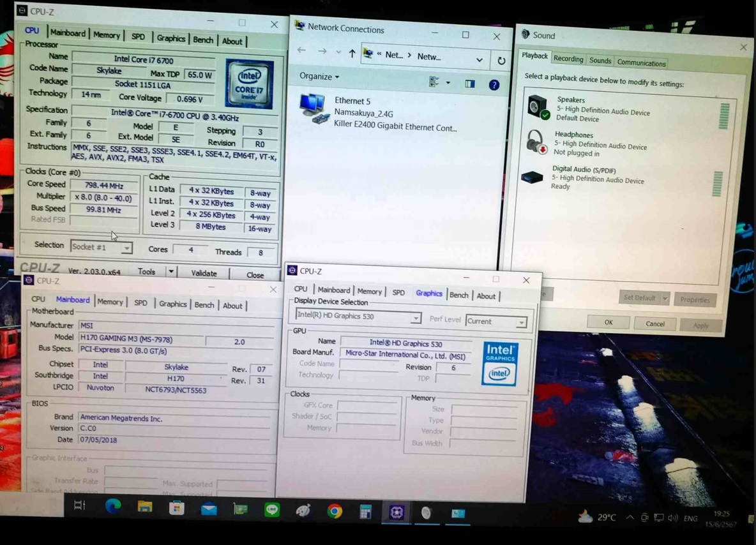Screen dimensions: 756x545
Task: Click the Intel Graphics logo in CPU-Z
Action: click(x=499, y=363)
